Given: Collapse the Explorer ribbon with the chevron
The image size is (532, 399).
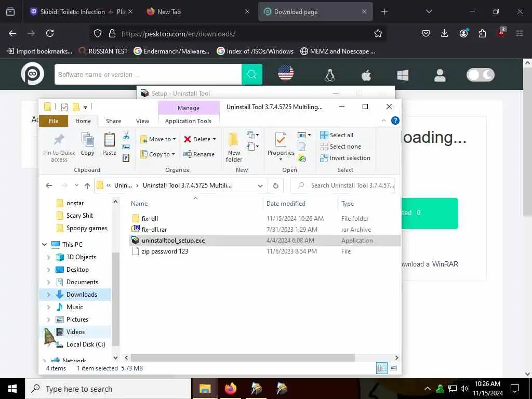Looking at the screenshot, I should pyautogui.click(x=384, y=121).
